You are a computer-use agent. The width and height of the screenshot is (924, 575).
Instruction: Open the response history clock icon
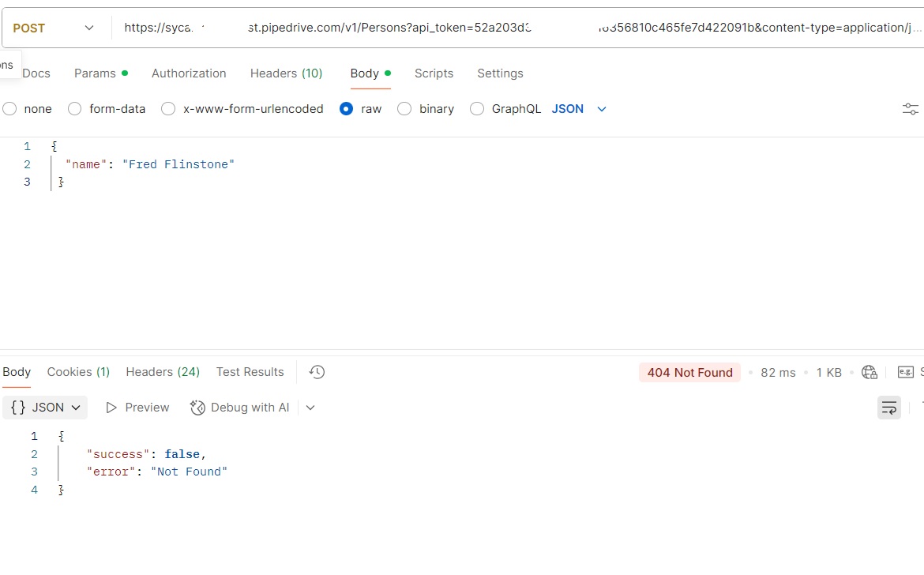point(317,372)
